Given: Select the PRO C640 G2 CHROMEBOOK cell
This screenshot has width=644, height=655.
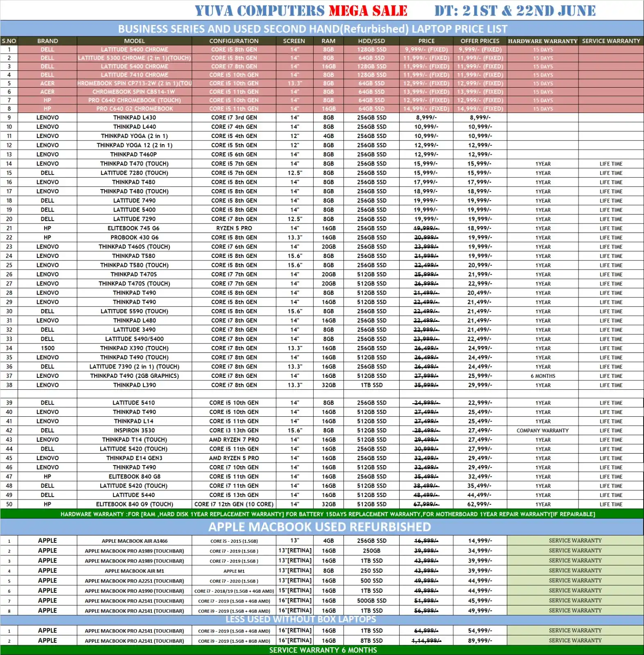Looking at the screenshot, I should coord(134,108).
